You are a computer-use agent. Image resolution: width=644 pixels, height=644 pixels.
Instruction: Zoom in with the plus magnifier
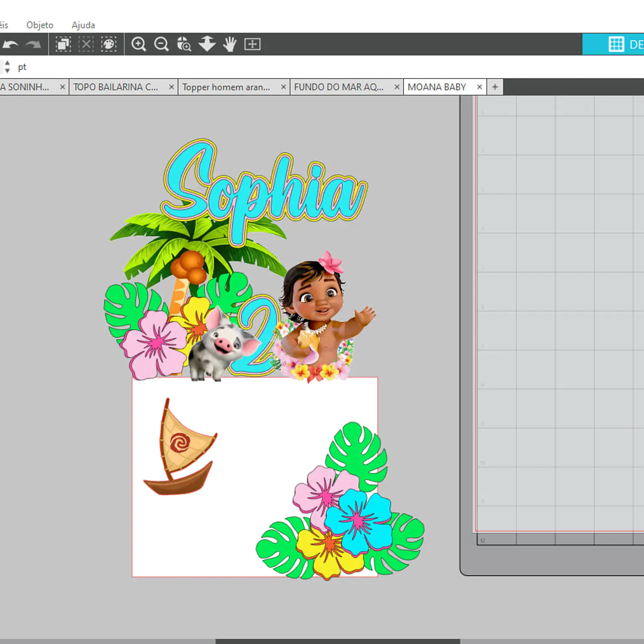point(139,44)
